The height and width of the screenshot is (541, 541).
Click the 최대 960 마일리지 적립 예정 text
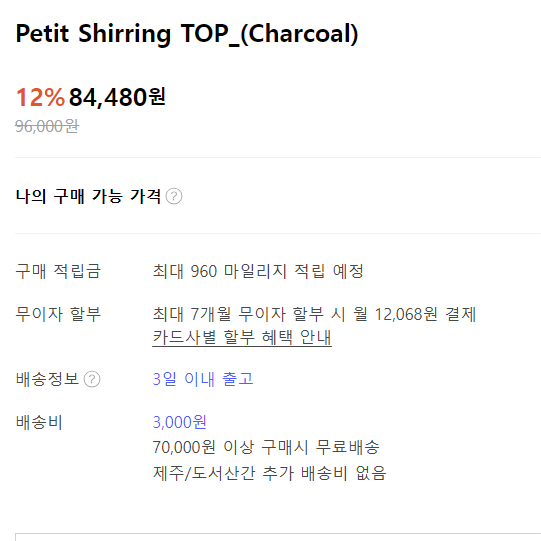(258, 271)
